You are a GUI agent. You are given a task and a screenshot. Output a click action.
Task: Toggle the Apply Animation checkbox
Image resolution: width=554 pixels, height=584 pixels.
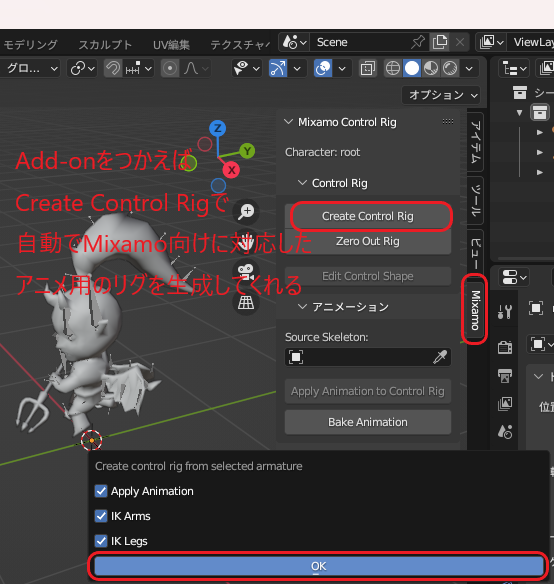click(101, 491)
